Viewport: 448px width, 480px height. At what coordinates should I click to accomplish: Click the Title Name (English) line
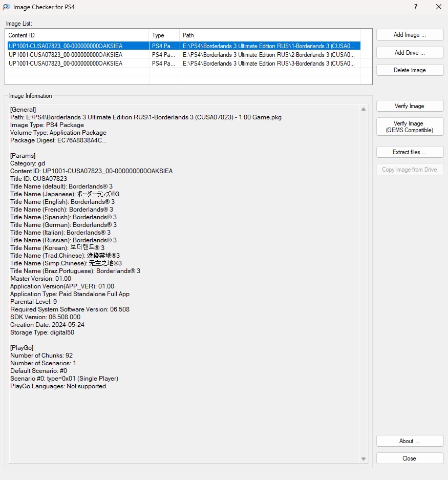point(62,202)
